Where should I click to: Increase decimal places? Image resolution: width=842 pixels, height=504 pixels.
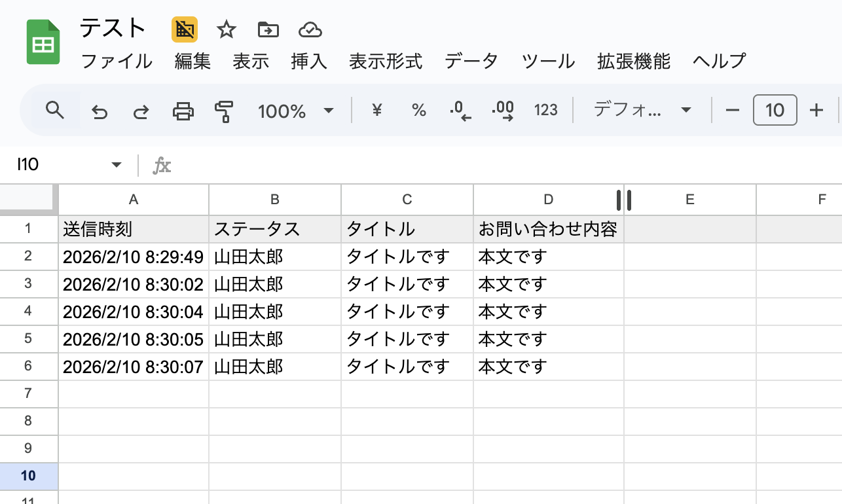point(503,111)
